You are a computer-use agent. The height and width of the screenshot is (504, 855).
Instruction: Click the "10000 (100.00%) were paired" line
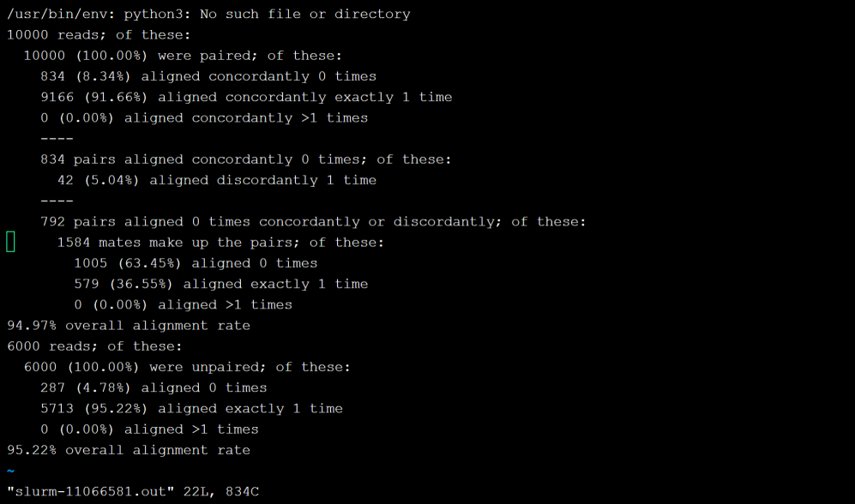pos(182,56)
